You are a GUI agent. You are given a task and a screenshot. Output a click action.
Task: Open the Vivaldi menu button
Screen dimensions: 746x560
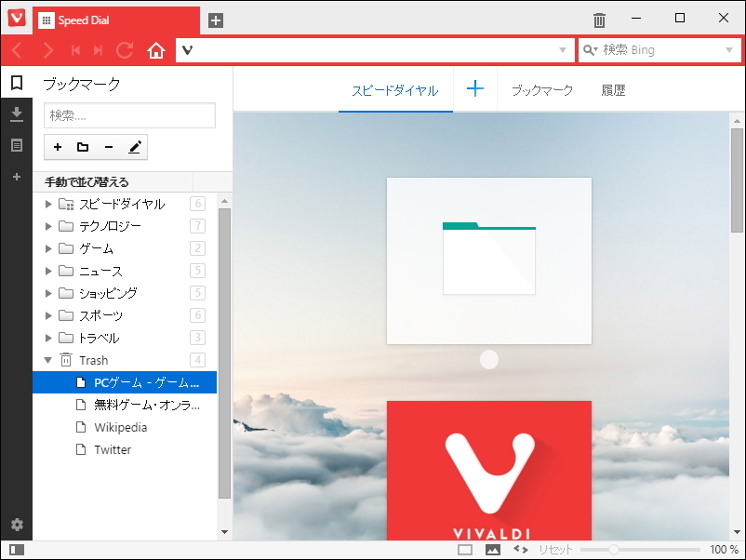coord(16,19)
